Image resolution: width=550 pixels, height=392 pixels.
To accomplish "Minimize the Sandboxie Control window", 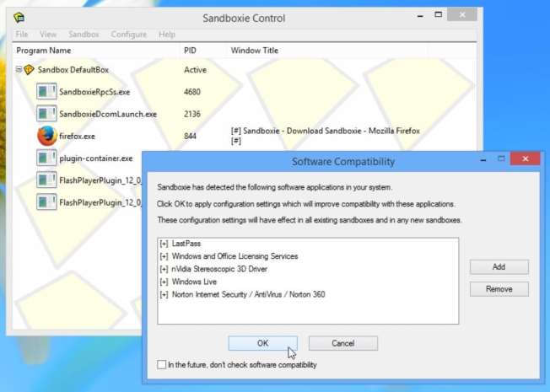I will (420, 16).
